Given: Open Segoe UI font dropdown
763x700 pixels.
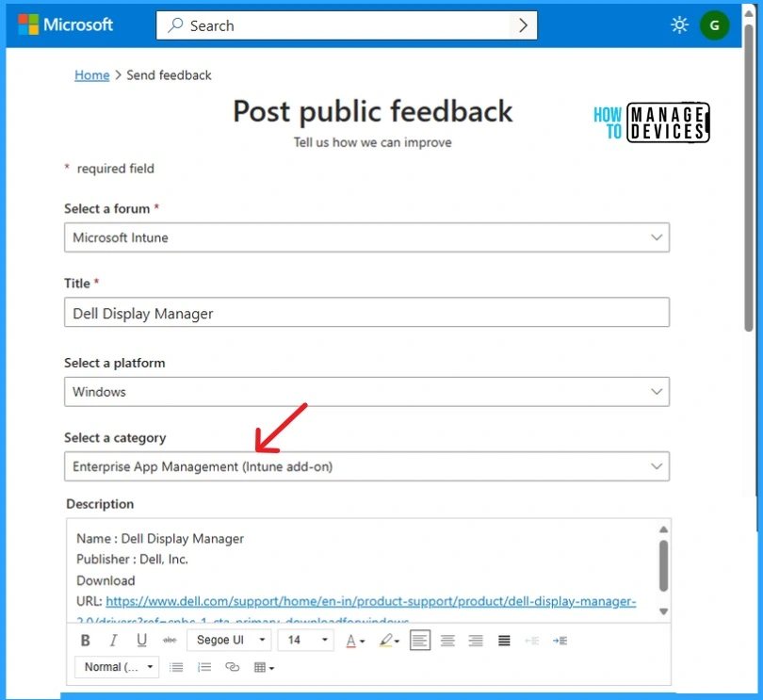Looking at the screenshot, I should click(x=229, y=640).
